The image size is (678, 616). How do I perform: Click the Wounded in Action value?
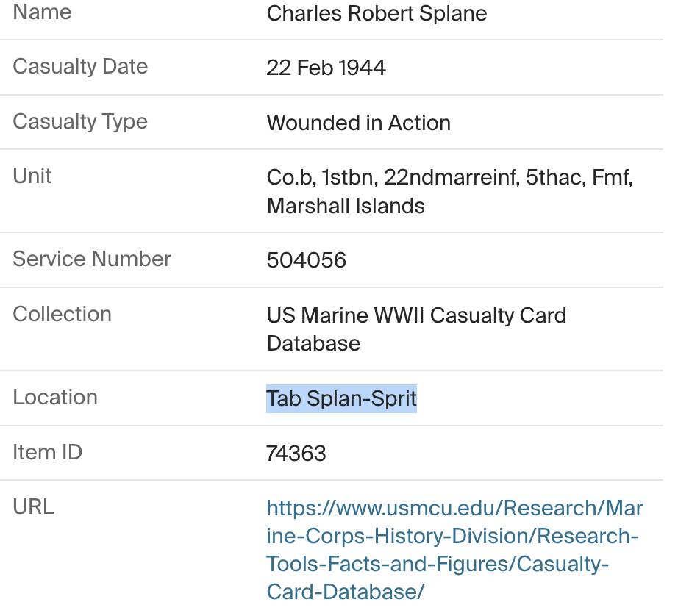(x=358, y=123)
